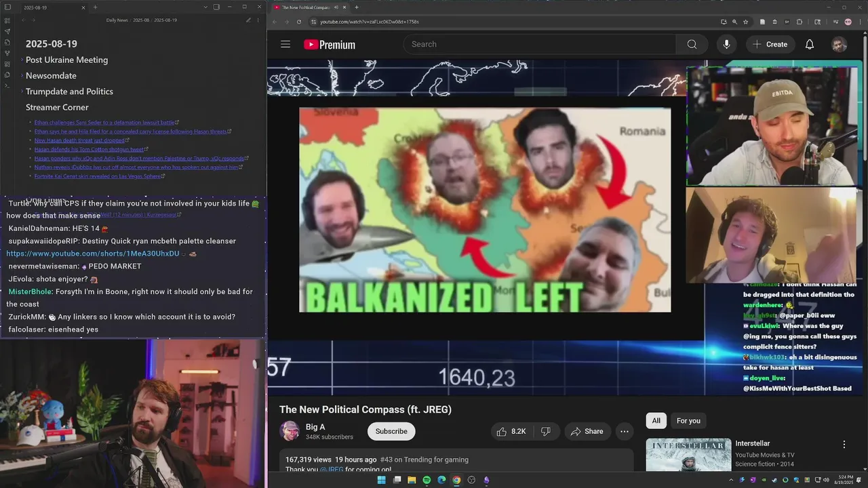Image resolution: width=868 pixels, height=488 pixels.
Task: Expand Trumpdate and Politics heading
Action: pos(22,91)
